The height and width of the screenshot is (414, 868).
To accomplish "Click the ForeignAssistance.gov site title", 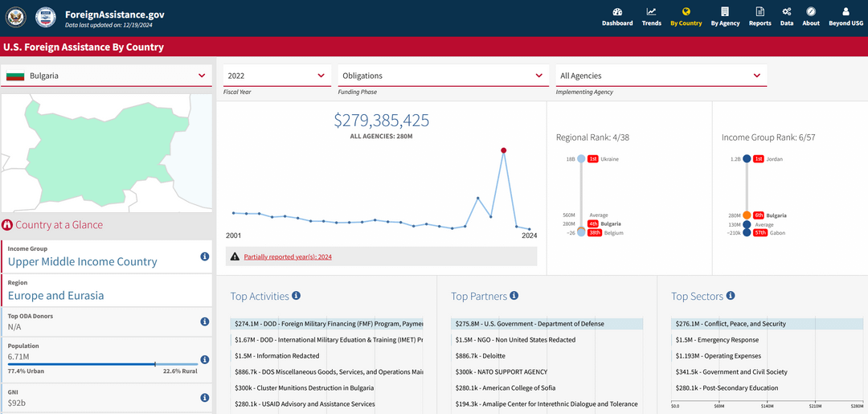I will 115,14.
